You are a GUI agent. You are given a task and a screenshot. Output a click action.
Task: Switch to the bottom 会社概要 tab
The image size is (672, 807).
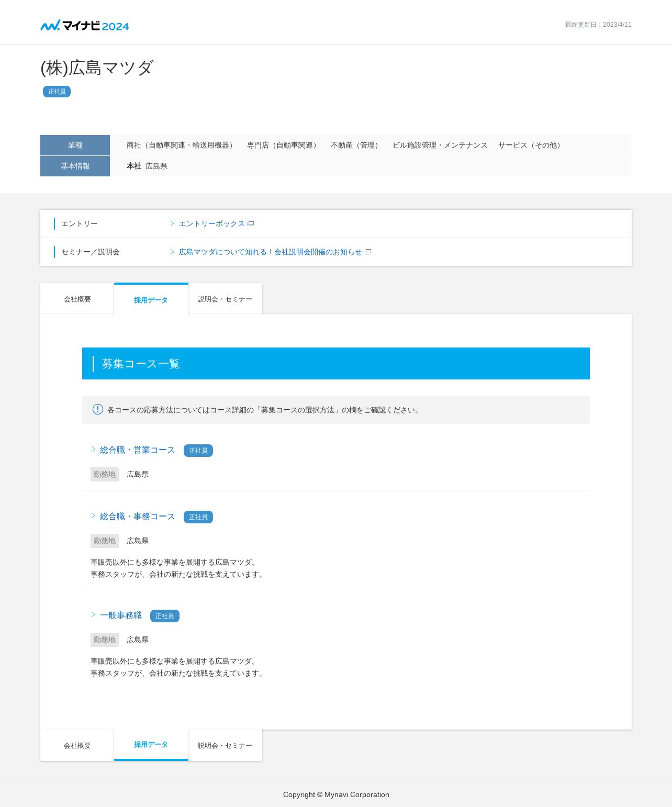point(77,745)
